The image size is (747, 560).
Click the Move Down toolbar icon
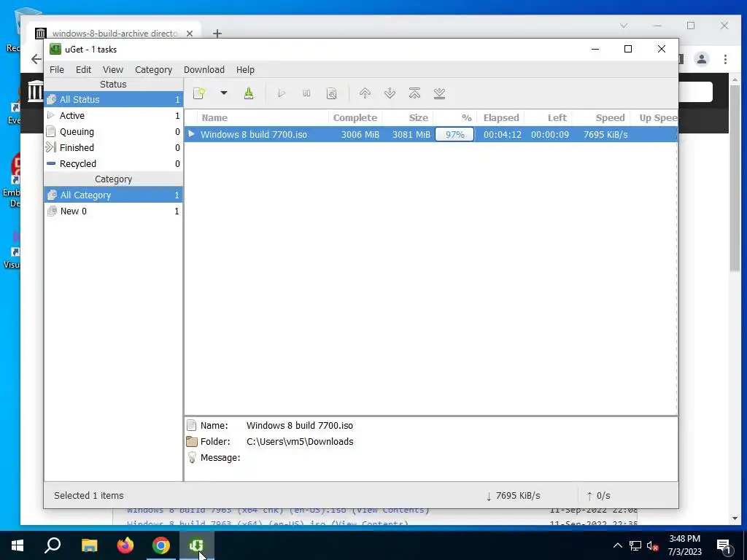point(390,93)
